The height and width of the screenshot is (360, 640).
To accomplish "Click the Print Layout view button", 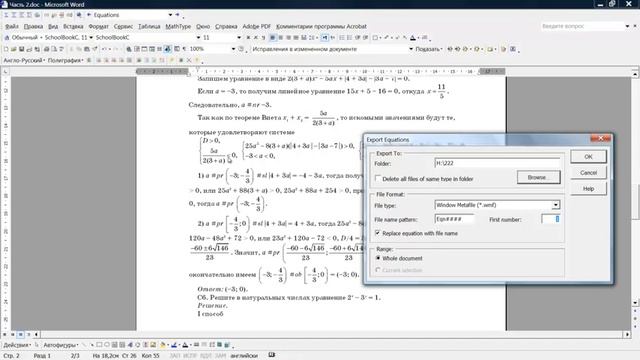I will (x=20, y=334).
